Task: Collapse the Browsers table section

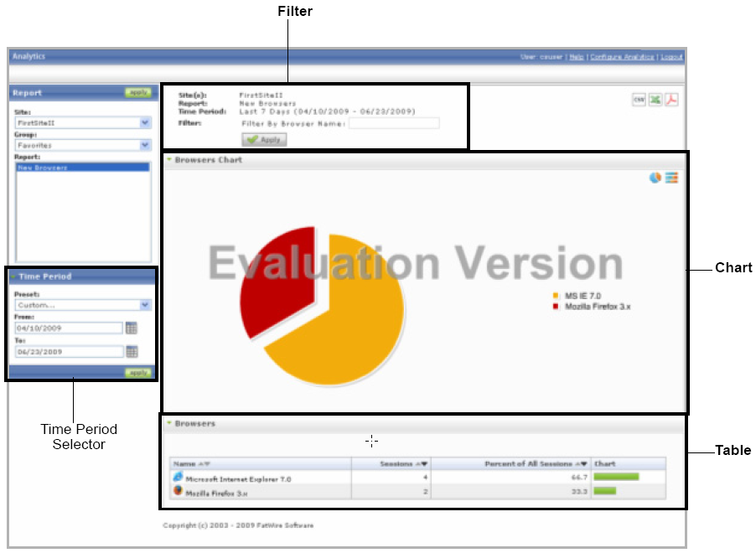Action: pyautogui.click(x=169, y=423)
